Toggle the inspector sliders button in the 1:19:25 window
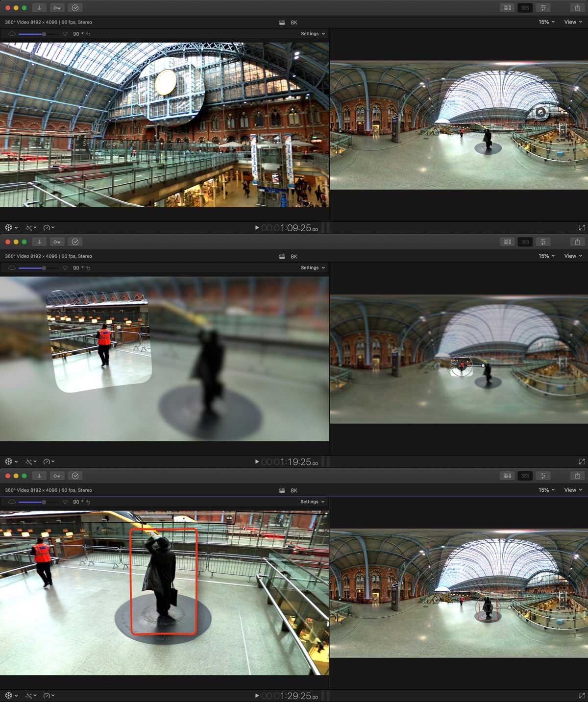 pos(543,242)
